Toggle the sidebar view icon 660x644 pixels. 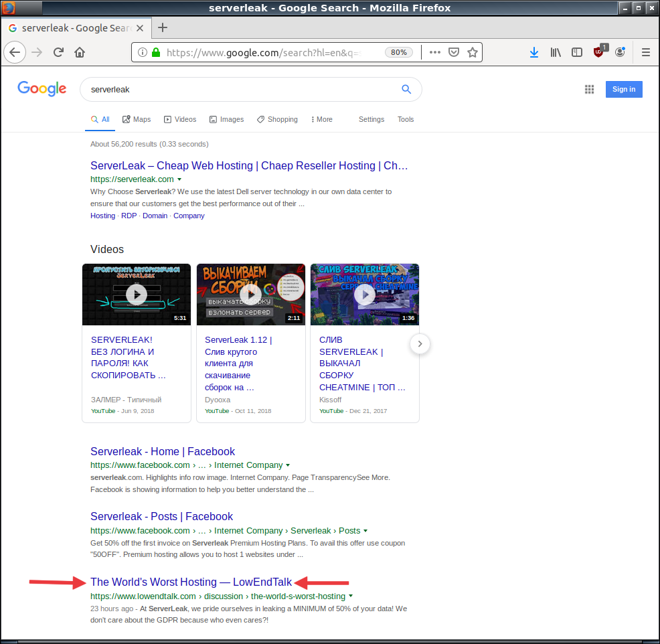[576, 52]
